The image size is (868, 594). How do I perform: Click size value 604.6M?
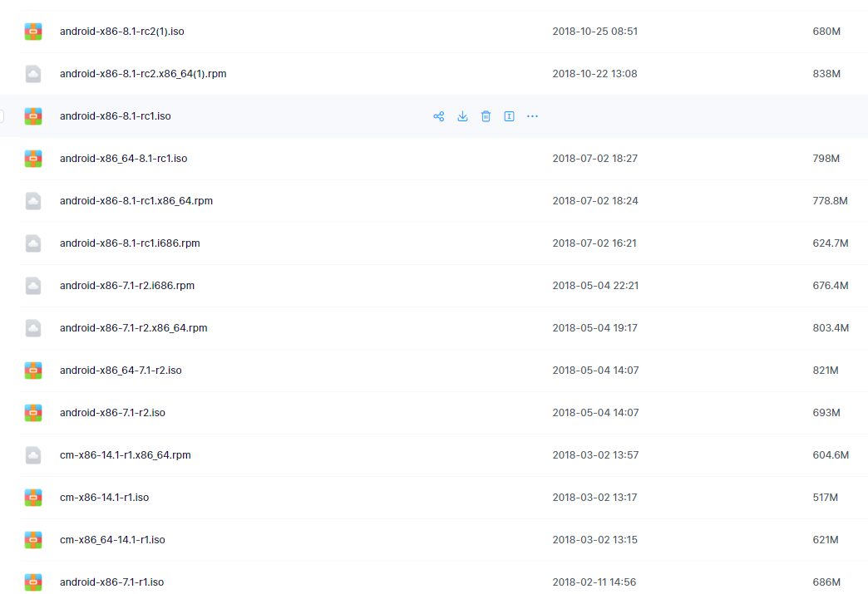(x=831, y=455)
